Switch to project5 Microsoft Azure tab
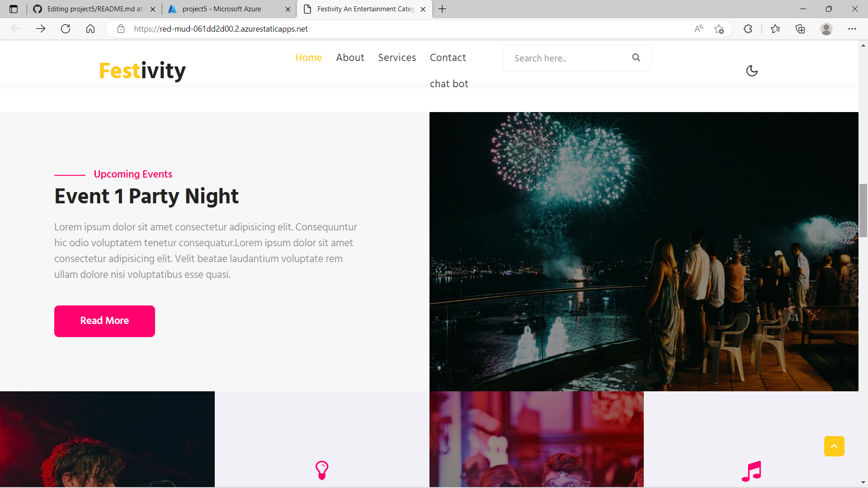868x488 pixels. pos(222,9)
